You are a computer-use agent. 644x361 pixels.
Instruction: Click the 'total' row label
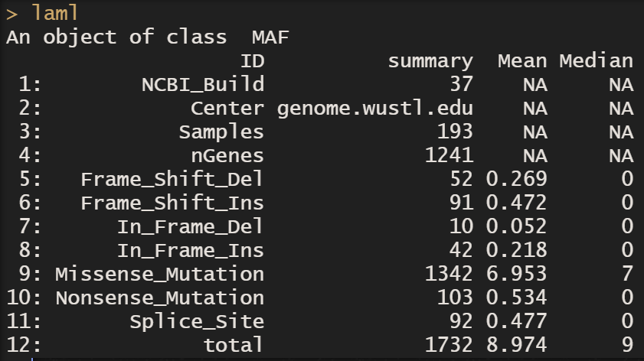[x=234, y=345]
